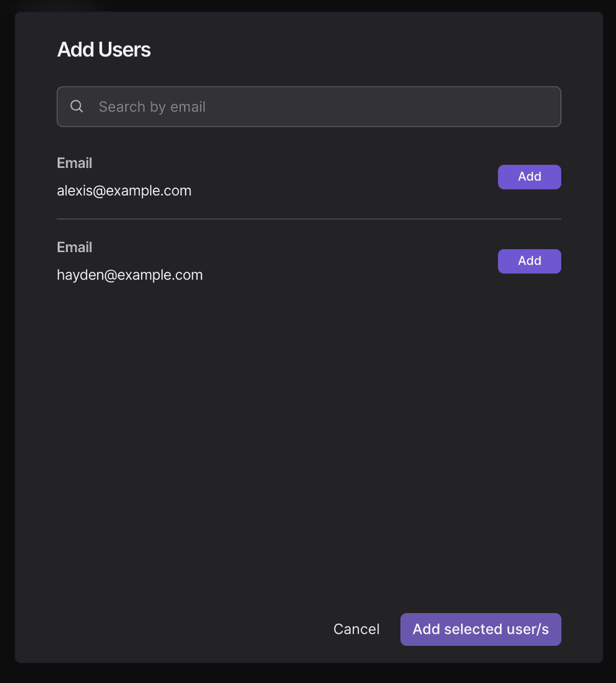Image resolution: width=616 pixels, height=683 pixels.
Task: Click the 'hayden' username part of the email
Action: click(x=80, y=275)
